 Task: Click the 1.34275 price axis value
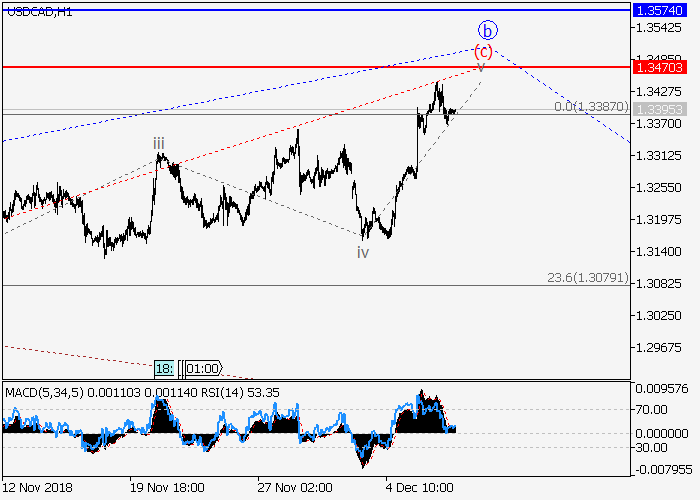pyautogui.click(x=658, y=92)
